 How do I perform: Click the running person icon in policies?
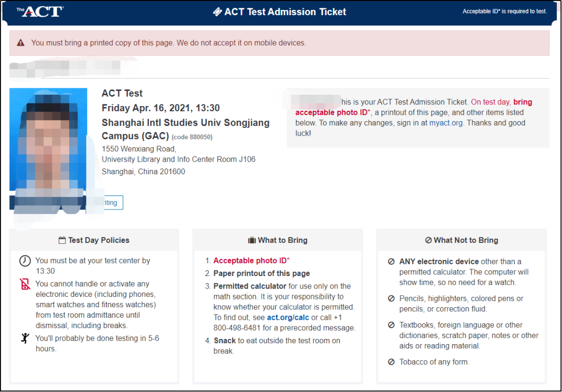point(25,338)
